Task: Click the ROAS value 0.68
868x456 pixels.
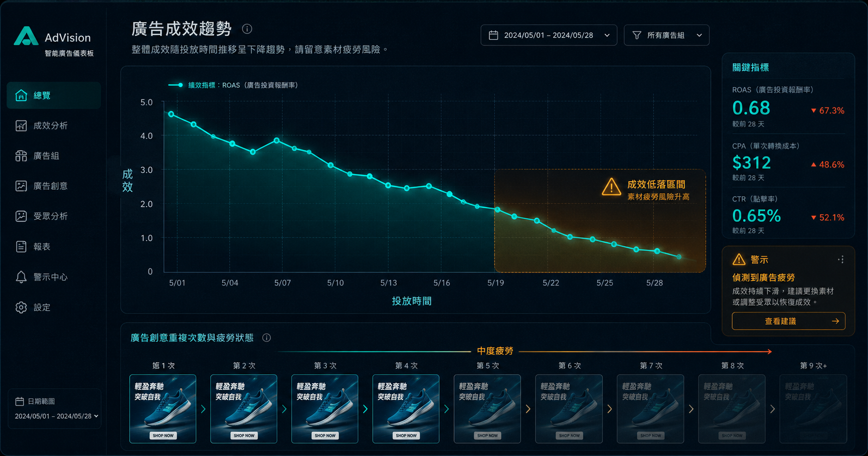Action: (751, 108)
